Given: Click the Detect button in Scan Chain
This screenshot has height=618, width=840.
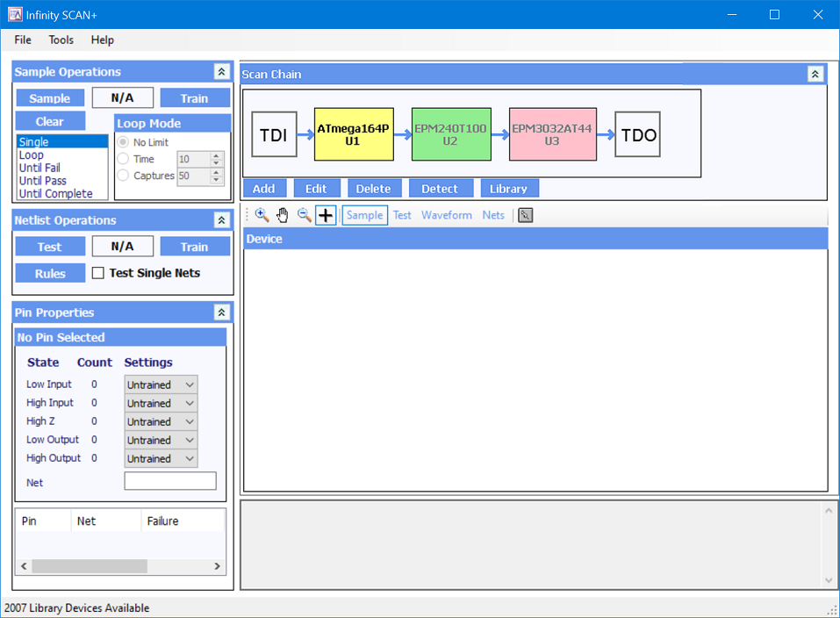Looking at the screenshot, I should (x=440, y=189).
